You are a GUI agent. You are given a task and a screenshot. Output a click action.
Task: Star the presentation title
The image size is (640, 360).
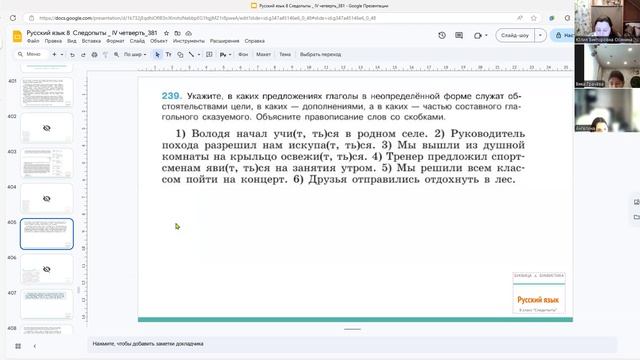pos(166,33)
